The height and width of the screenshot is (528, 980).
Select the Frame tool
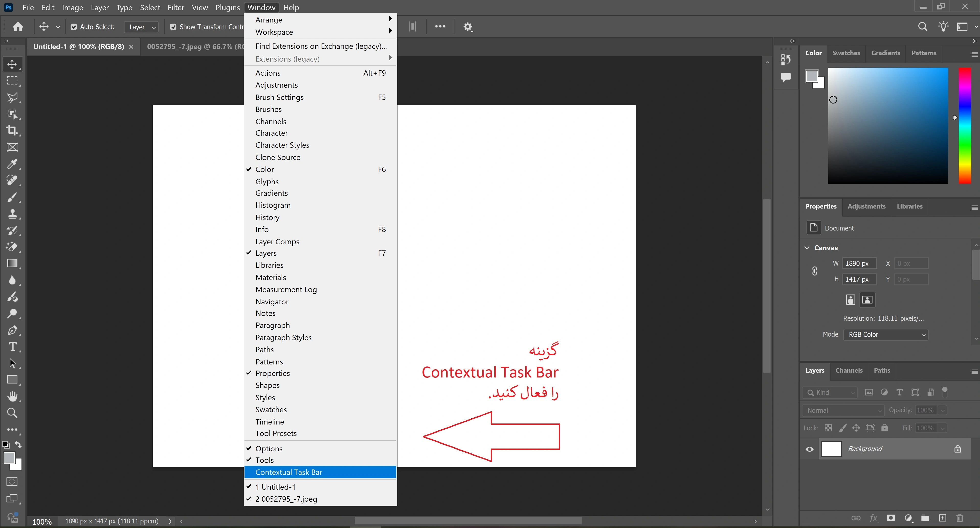point(12,147)
